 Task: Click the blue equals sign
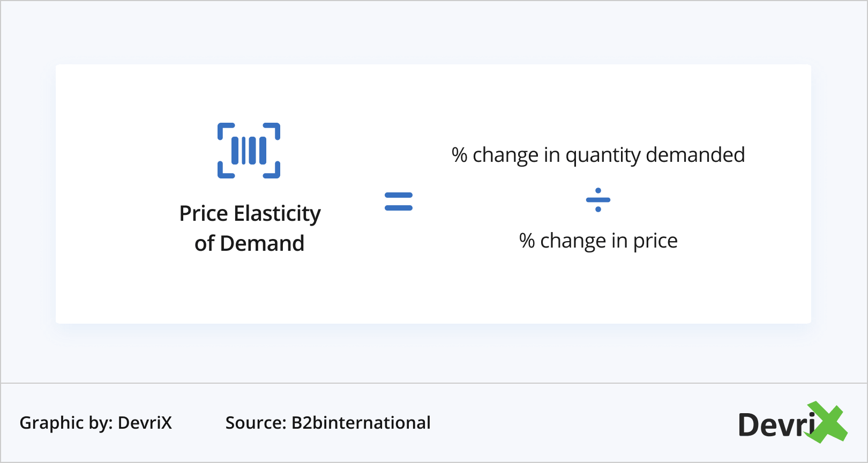399,201
